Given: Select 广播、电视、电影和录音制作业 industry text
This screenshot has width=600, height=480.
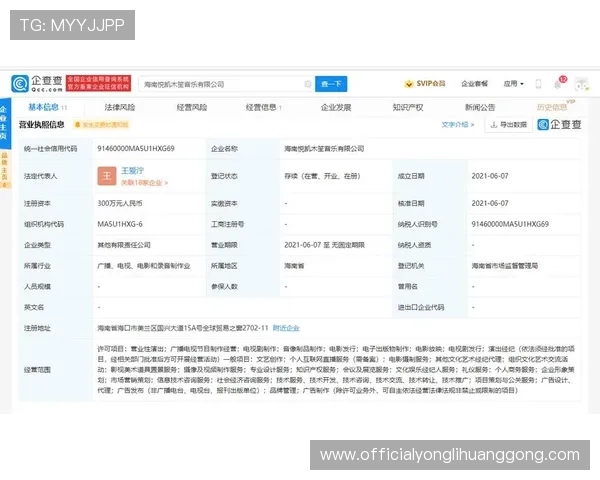Looking at the screenshot, I should 144,266.
